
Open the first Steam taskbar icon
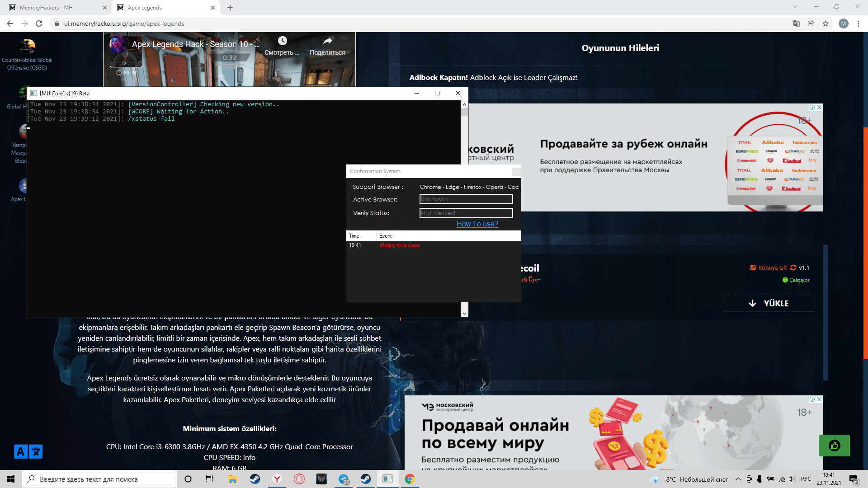coord(255,479)
